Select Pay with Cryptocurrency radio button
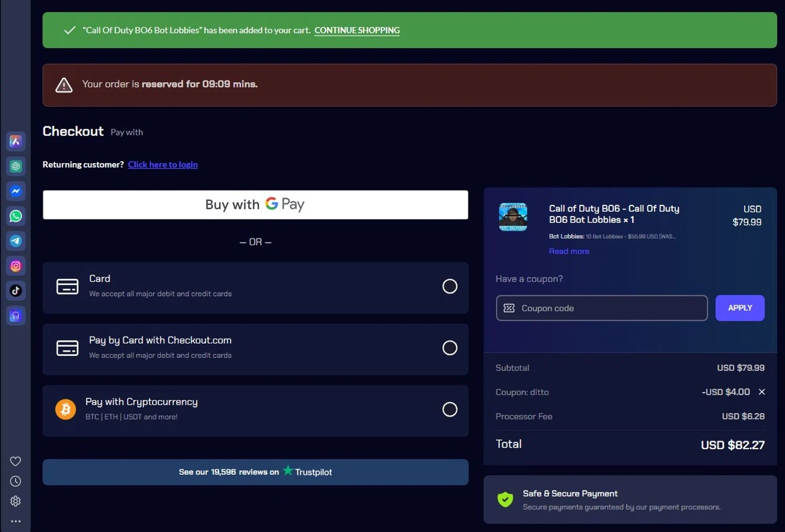This screenshot has height=532, width=785. (450, 409)
